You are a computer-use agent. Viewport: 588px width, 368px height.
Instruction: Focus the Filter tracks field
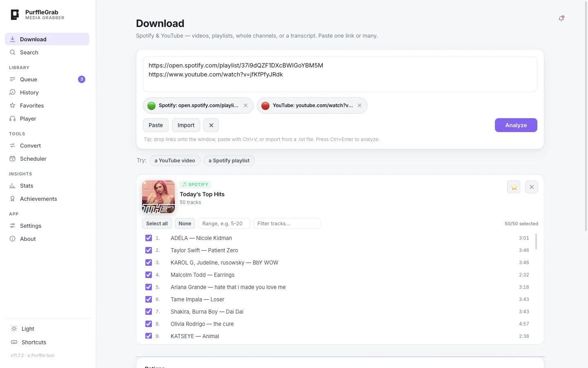coord(287,224)
